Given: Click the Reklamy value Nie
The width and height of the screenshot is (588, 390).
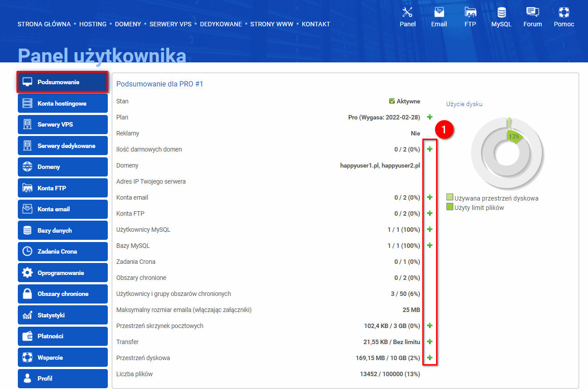Looking at the screenshot, I should [x=416, y=133].
